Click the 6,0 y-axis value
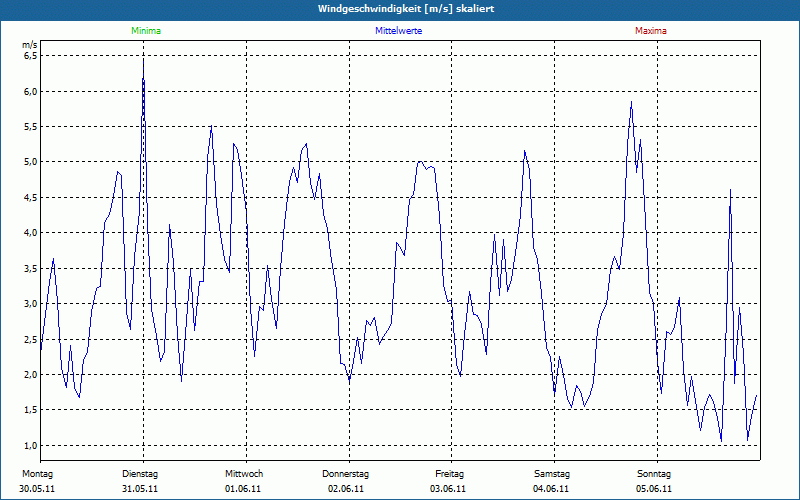The image size is (800, 500). click(31, 91)
